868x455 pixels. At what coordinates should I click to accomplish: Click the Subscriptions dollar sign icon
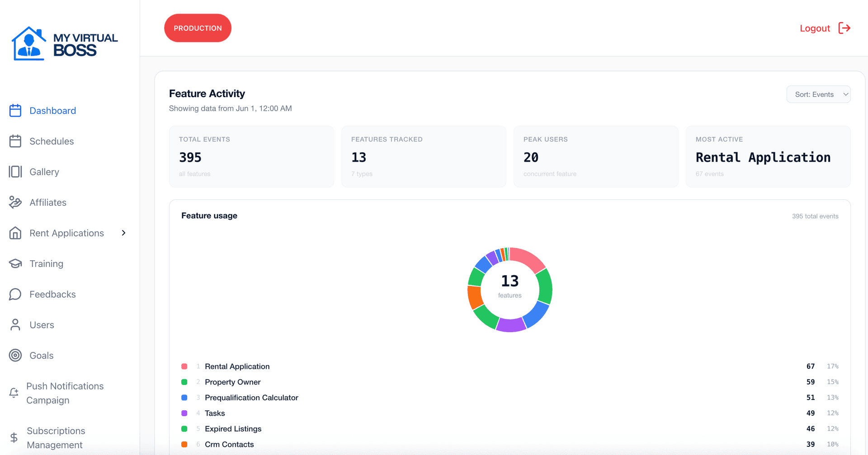14,438
